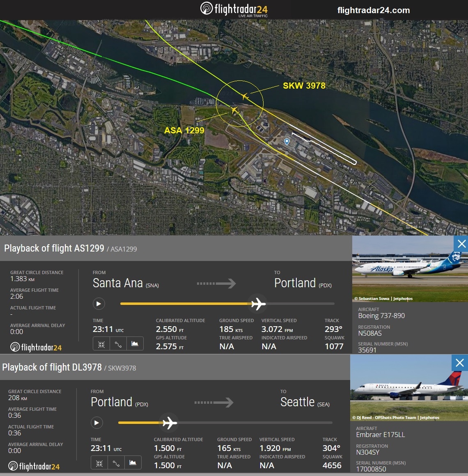The width and height of the screenshot is (468, 476).
Task: Click the Sebastian Sowa Jetphotos credit
Action: 383,298
